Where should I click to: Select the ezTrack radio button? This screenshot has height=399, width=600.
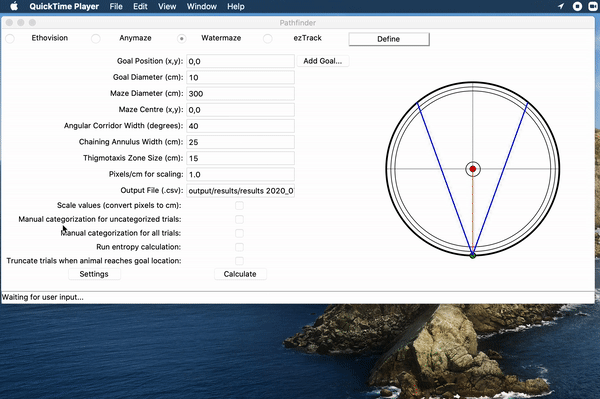click(267, 38)
